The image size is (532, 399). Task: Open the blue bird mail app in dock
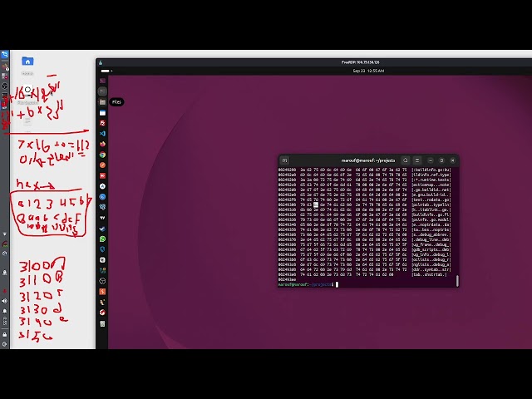102,229
